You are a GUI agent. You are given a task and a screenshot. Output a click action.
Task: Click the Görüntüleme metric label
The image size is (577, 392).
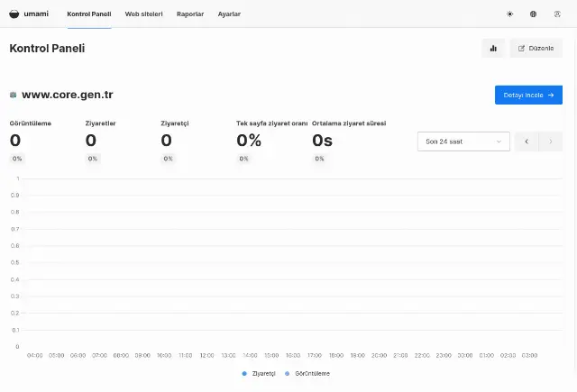31,123
